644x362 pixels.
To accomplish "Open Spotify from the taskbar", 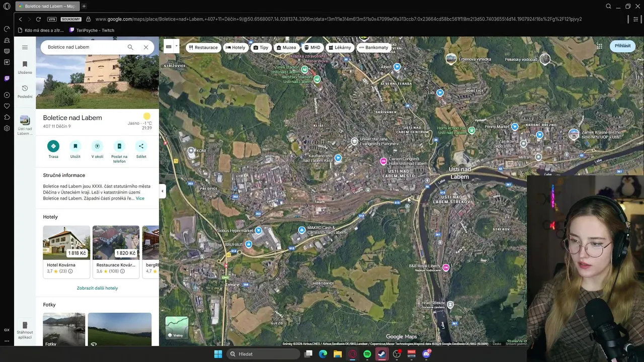I will [x=367, y=354].
